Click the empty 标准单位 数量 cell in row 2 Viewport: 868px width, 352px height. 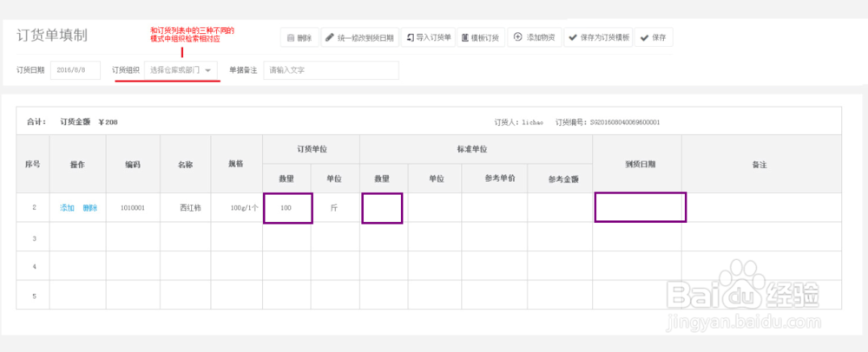[383, 208]
